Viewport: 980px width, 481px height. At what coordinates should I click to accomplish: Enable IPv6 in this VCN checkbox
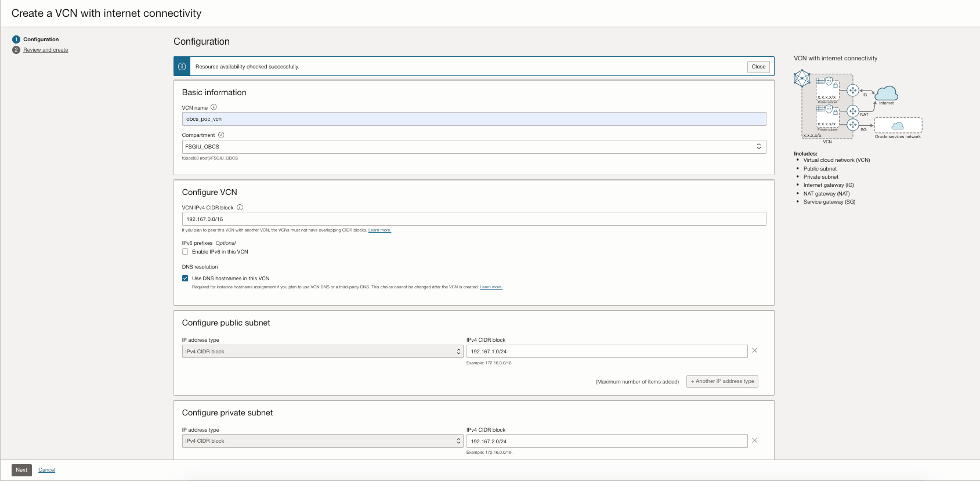pyautogui.click(x=185, y=252)
